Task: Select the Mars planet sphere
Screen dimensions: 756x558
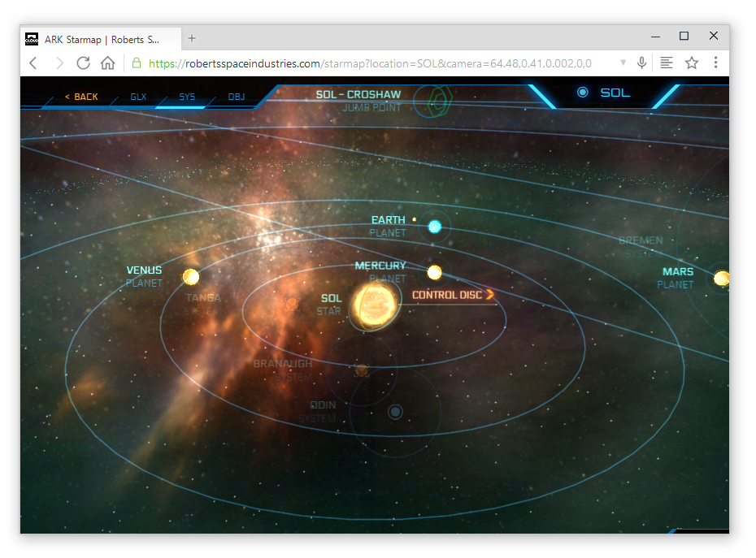Action: (721, 278)
